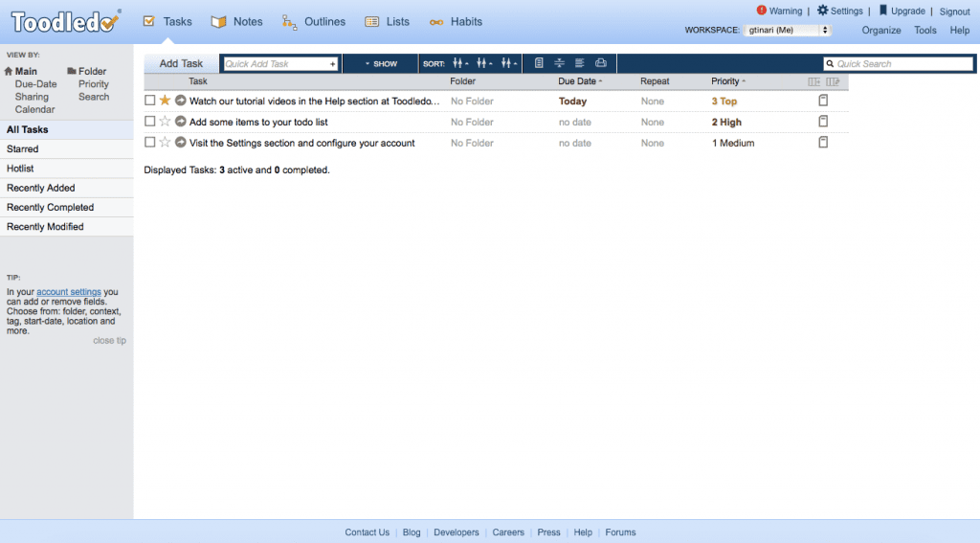Click the edit columns icon
Image resolution: width=980 pixels, height=543 pixels.
[x=833, y=81]
